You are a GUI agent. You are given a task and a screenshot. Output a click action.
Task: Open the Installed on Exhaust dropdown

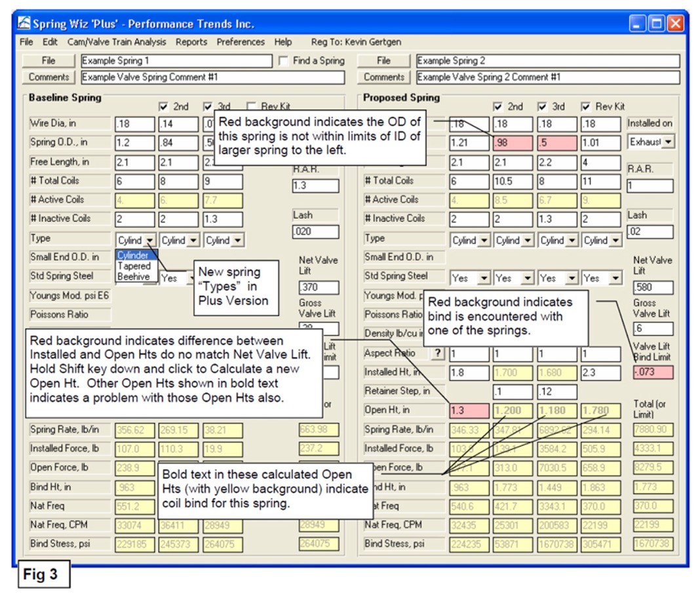pyautogui.click(x=667, y=142)
